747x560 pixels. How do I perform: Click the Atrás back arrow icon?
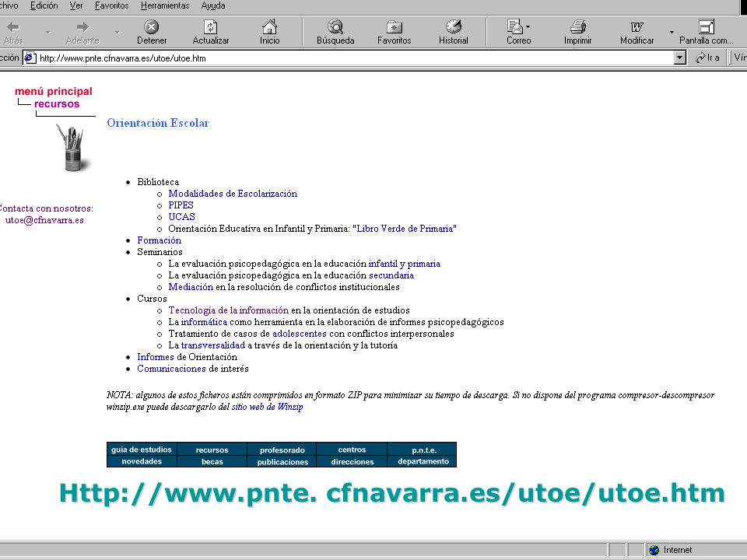pos(13,26)
